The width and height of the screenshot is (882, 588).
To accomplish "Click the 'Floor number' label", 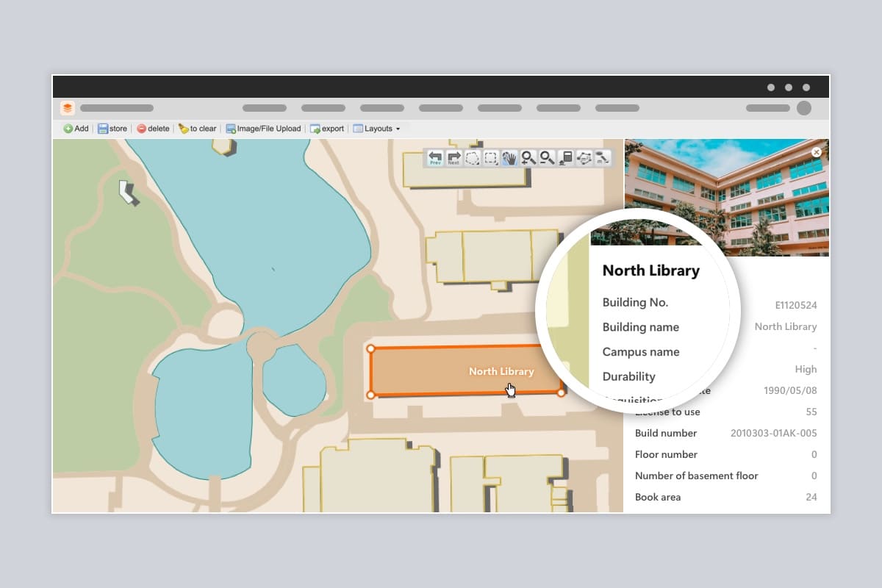I will [667, 454].
